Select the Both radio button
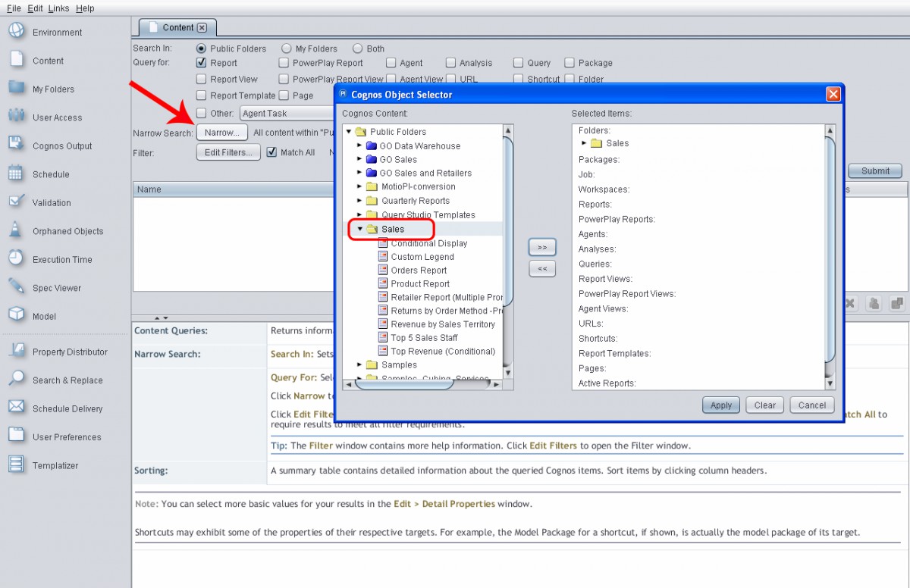This screenshot has width=910, height=588. pos(358,48)
